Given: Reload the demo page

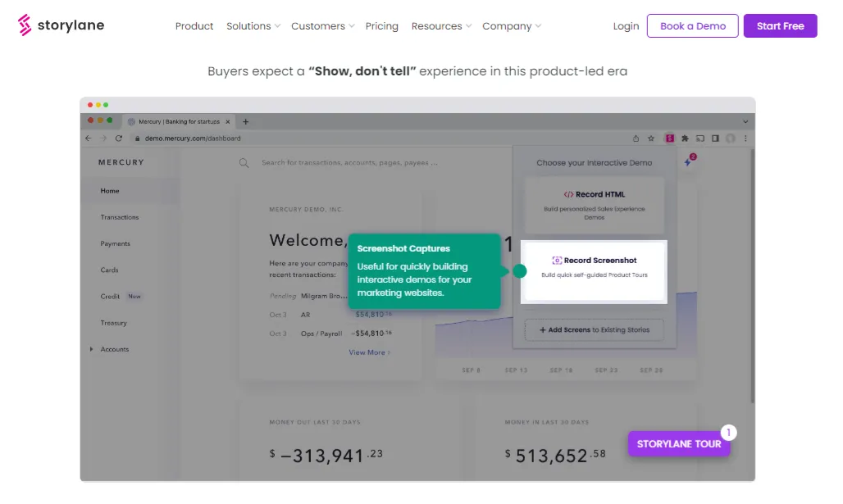Looking at the screenshot, I should click(119, 138).
